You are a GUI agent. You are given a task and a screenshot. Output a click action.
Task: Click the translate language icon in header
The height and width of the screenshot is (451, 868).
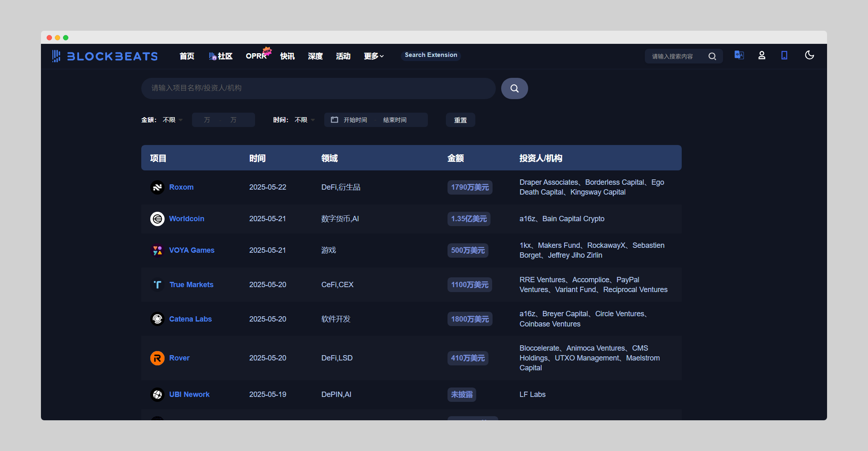pyautogui.click(x=739, y=55)
